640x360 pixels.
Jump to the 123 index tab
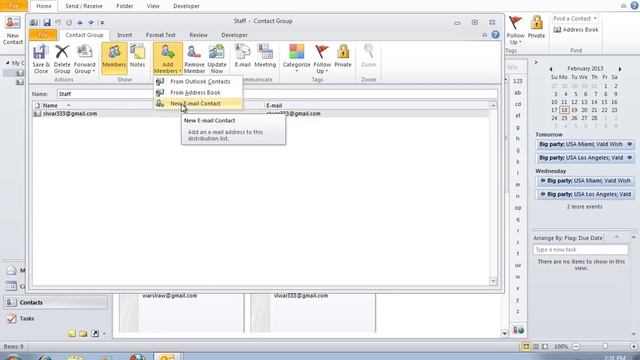point(518,81)
